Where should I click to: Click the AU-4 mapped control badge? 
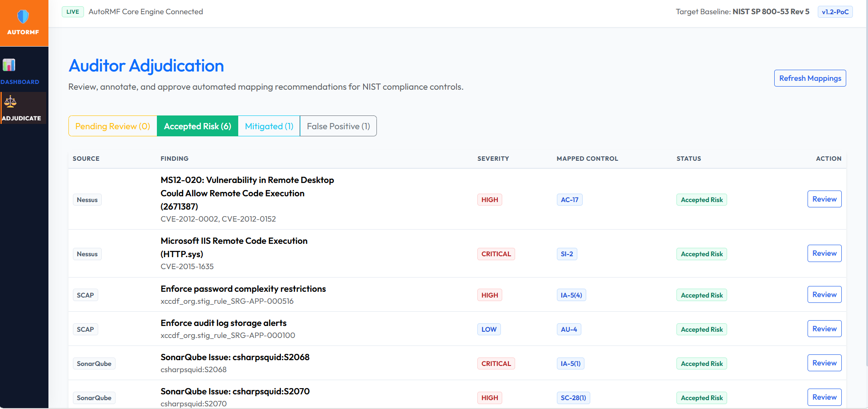pyautogui.click(x=569, y=330)
